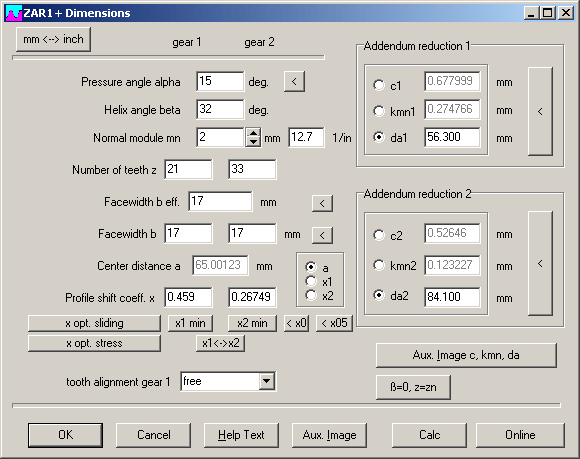Decrease Normal module with the spinner down arrow
This screenshot has height=459, width=580.
pos(253,142)
